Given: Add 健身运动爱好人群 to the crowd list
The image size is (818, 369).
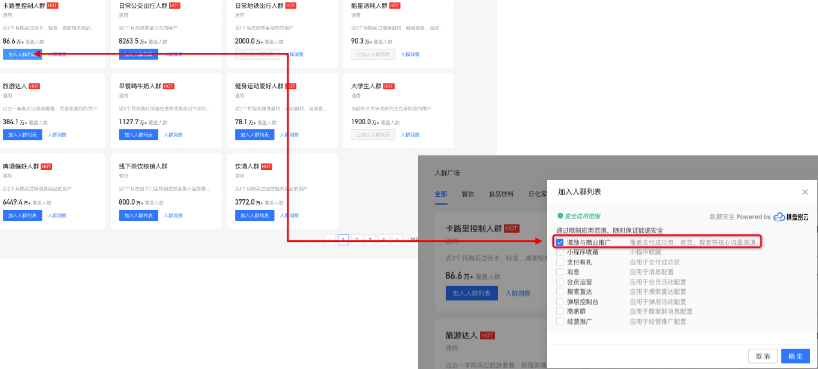Looking at the screenshot, I should 255,135.
